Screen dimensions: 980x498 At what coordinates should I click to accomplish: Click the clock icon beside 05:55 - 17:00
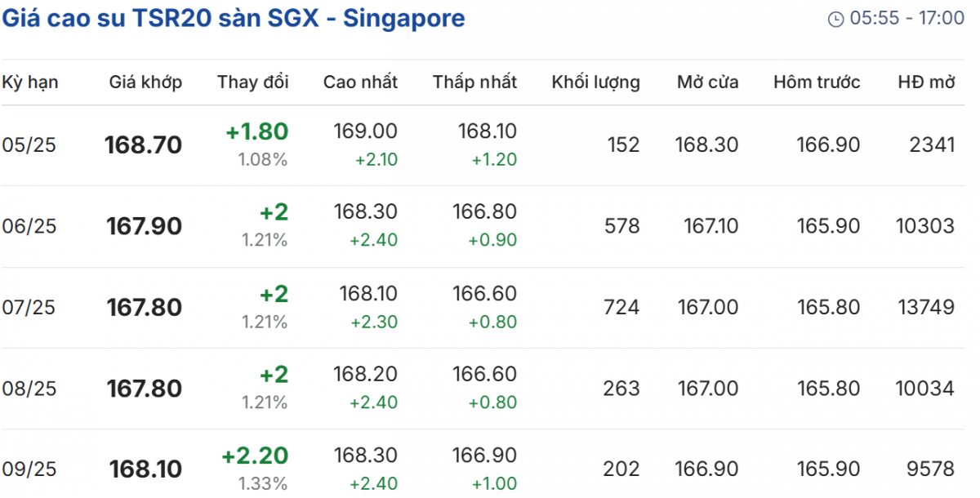tap(835, 19)
